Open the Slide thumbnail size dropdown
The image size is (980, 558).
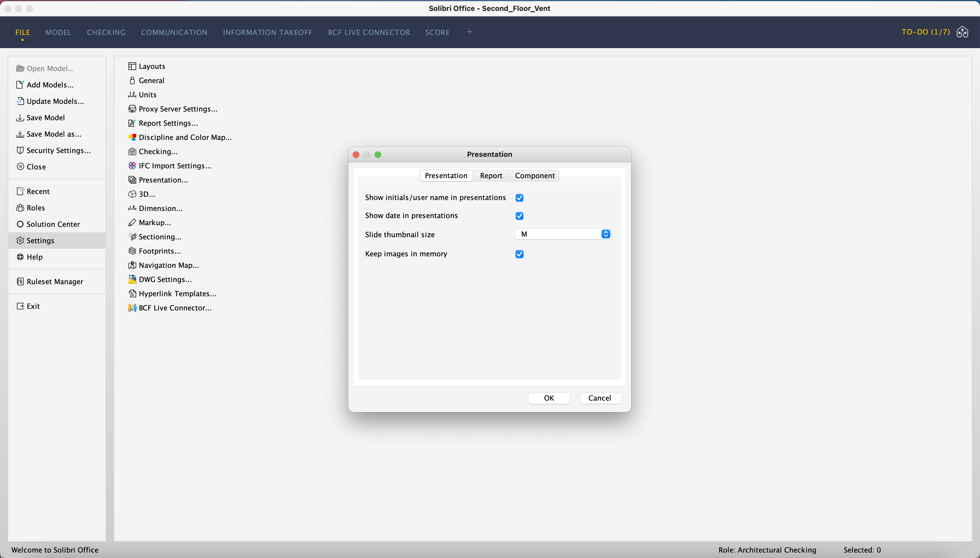click(x=562, y=234)
